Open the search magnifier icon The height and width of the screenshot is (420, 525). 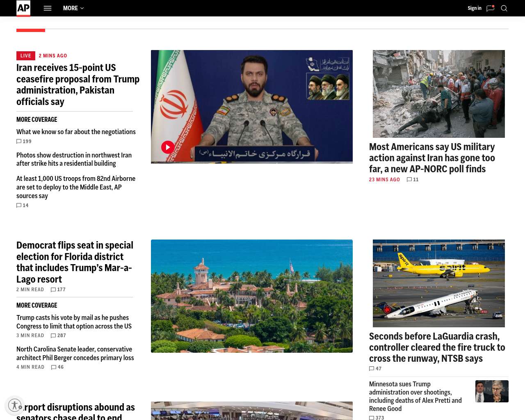tap(504, 8)
